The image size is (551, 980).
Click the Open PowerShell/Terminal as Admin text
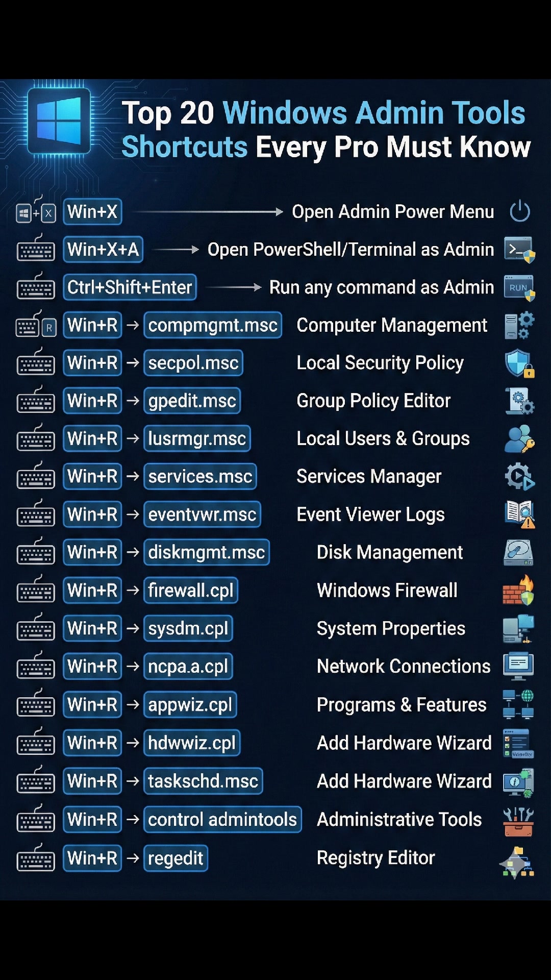coord(350,250)
